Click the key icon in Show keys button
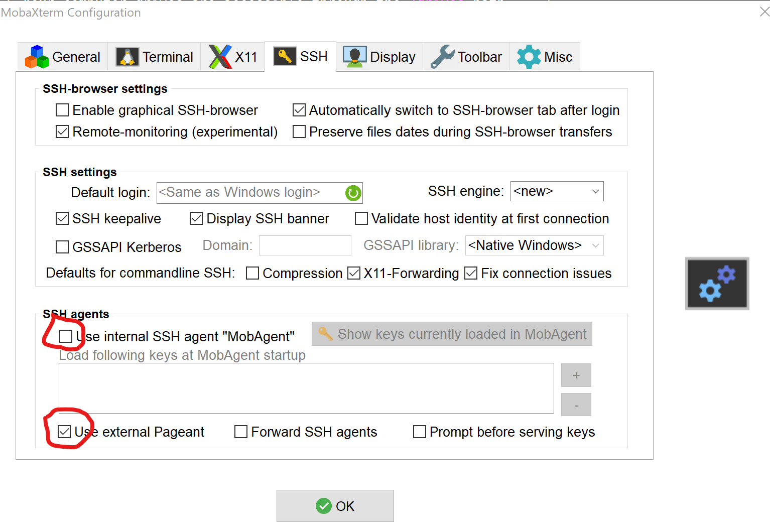The image size is (770, 532). (x=326, y=334)
